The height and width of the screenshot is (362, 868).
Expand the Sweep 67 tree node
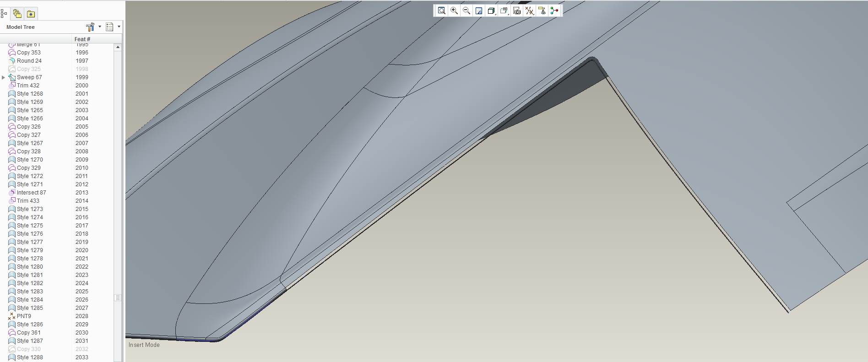pos(4,77)
